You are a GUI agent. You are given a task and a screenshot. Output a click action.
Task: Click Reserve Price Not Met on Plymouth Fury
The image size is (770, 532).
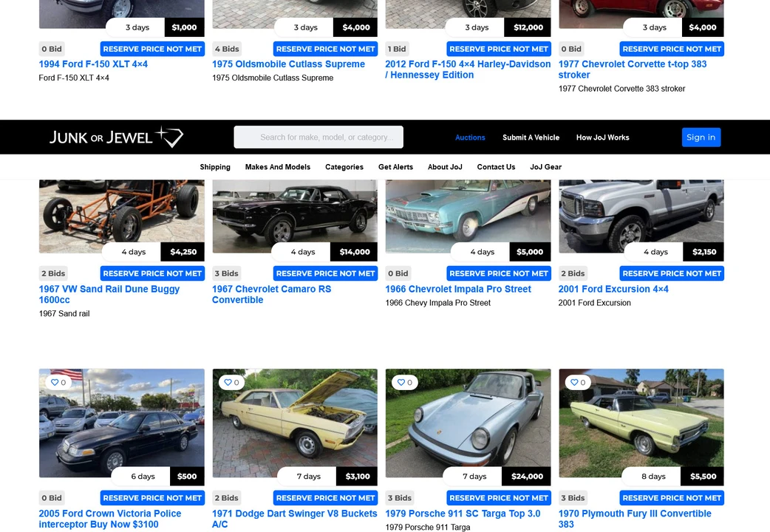[672, 498]
